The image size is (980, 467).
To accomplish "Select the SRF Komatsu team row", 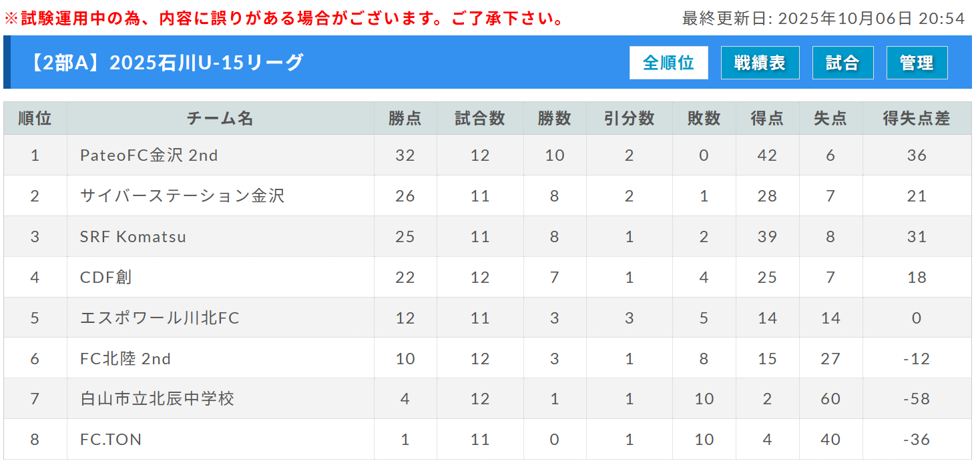I will pos(133,237).
